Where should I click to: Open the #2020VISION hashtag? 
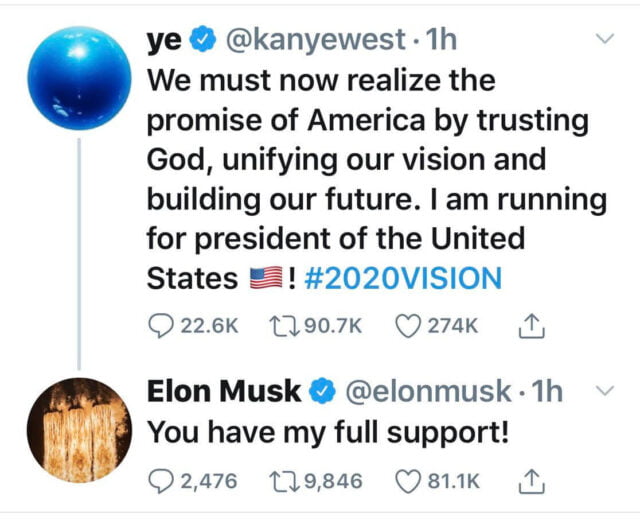400,278
